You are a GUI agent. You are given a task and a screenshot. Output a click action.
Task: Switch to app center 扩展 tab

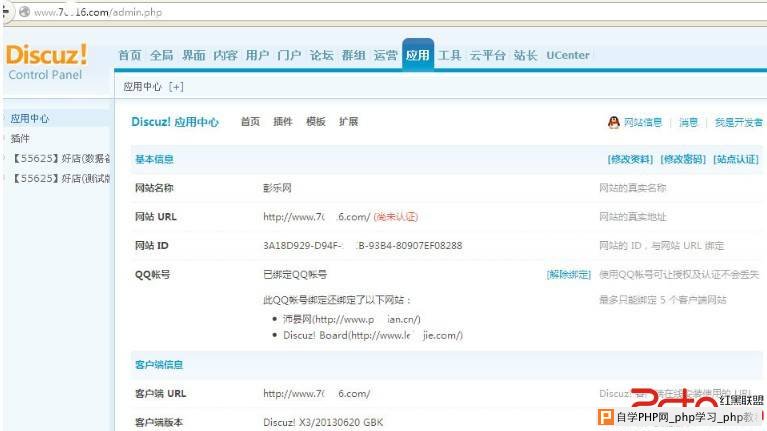tap(348, 121)
